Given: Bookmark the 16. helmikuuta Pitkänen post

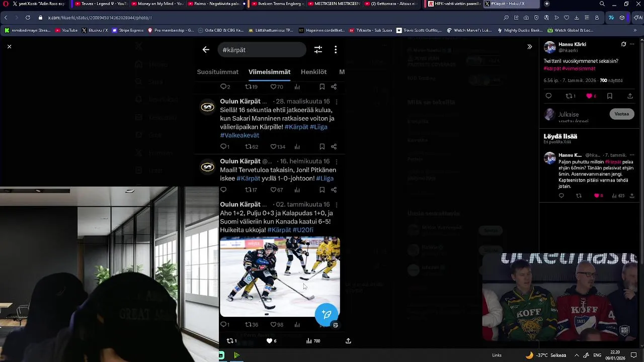Looking at the screenshot, I should coord(322,190).
